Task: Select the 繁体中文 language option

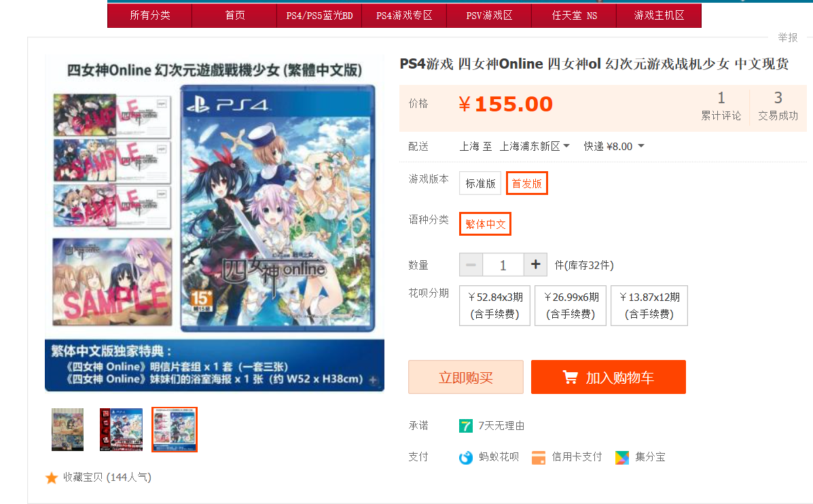Action: [x=486, y=224]
